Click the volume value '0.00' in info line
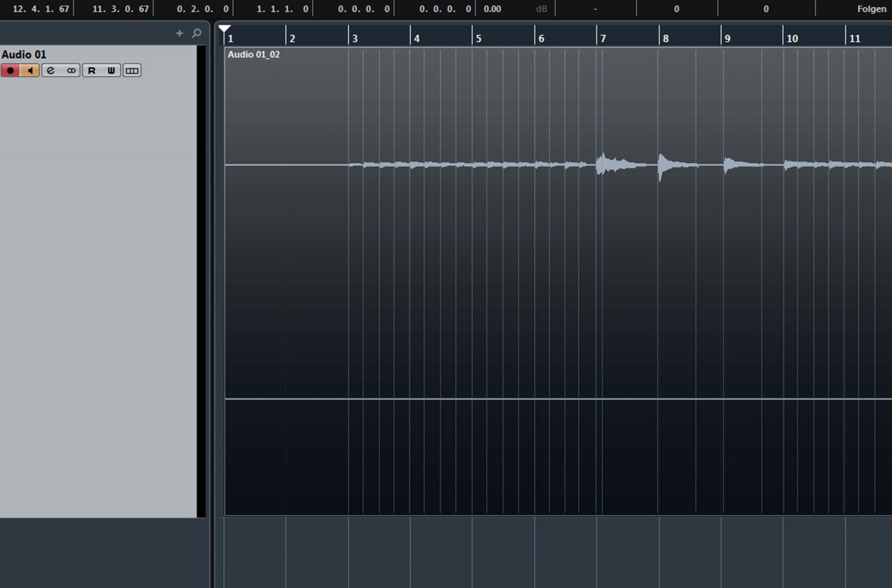Image resolution: width=892 pixels, height=588 pixels. click(492, 9)
